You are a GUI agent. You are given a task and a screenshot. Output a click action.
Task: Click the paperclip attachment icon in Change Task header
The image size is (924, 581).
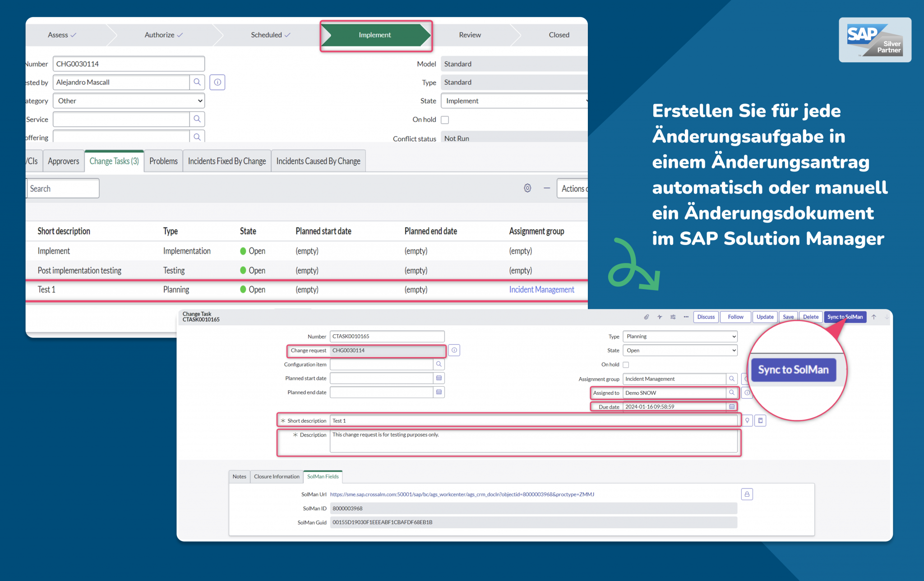click(647, 317)
